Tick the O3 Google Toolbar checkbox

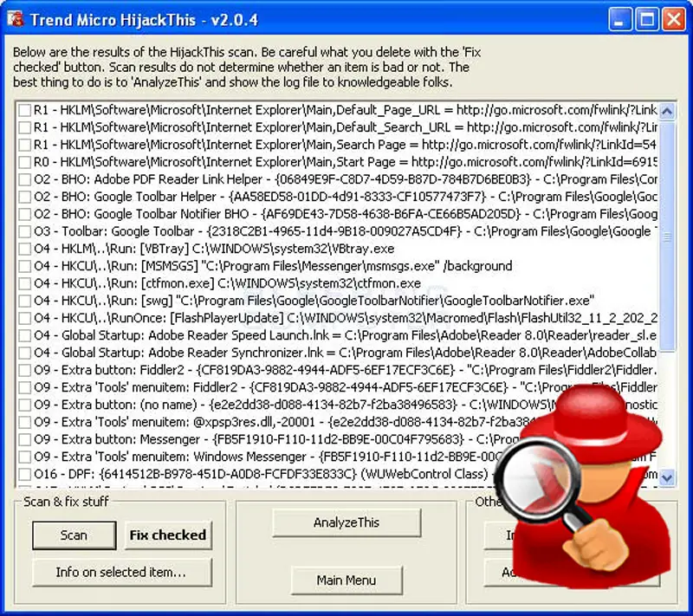pos(25,231)
